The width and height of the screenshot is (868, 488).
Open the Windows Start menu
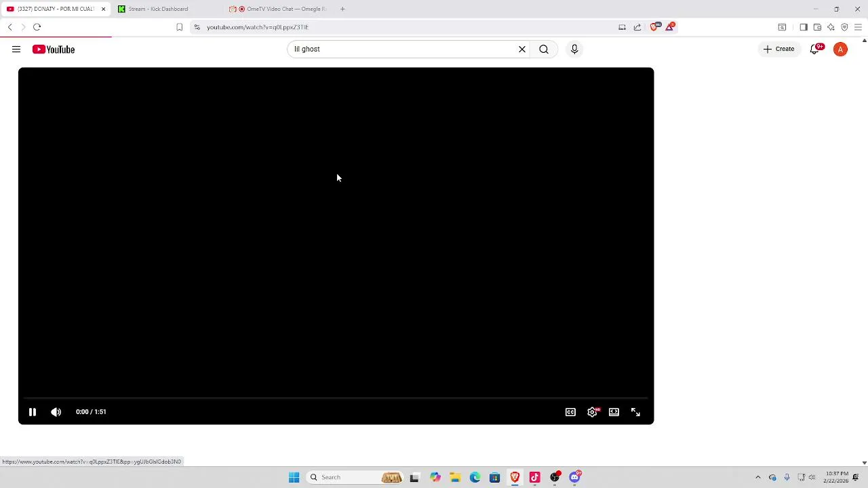[294, 477]
